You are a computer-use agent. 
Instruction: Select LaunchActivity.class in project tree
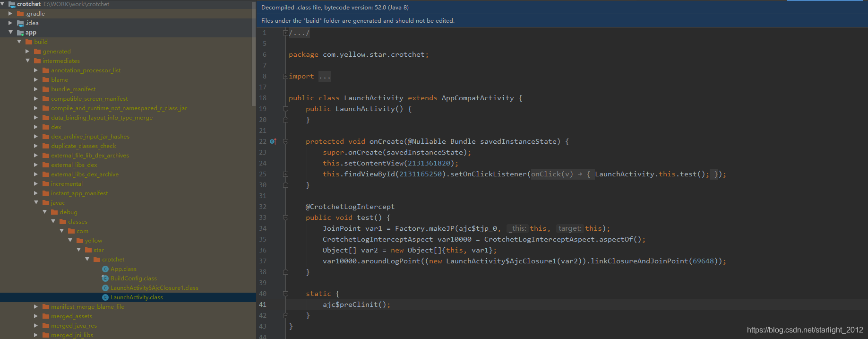click(137, 297)
